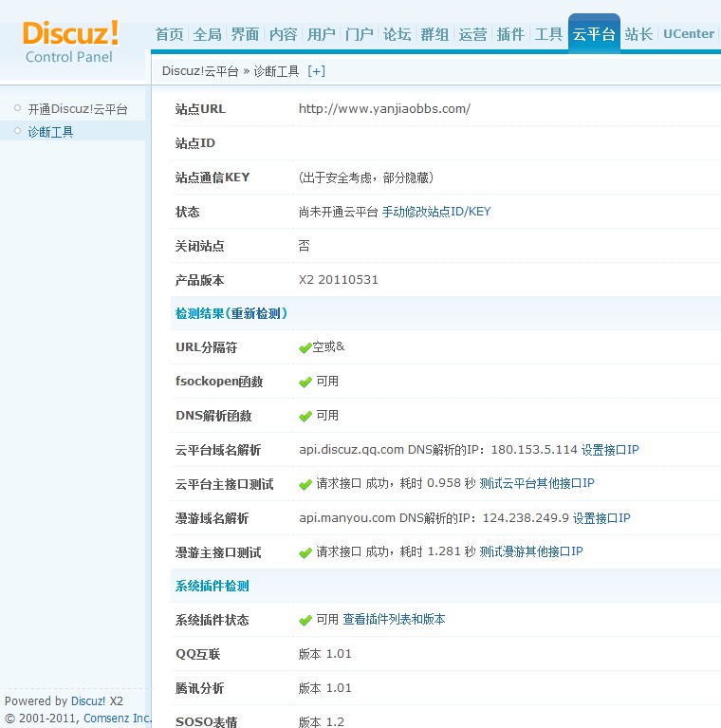Click the QQ互联 version 1.01 value
This screenshot has width=721, height=728.
[324, 654]
